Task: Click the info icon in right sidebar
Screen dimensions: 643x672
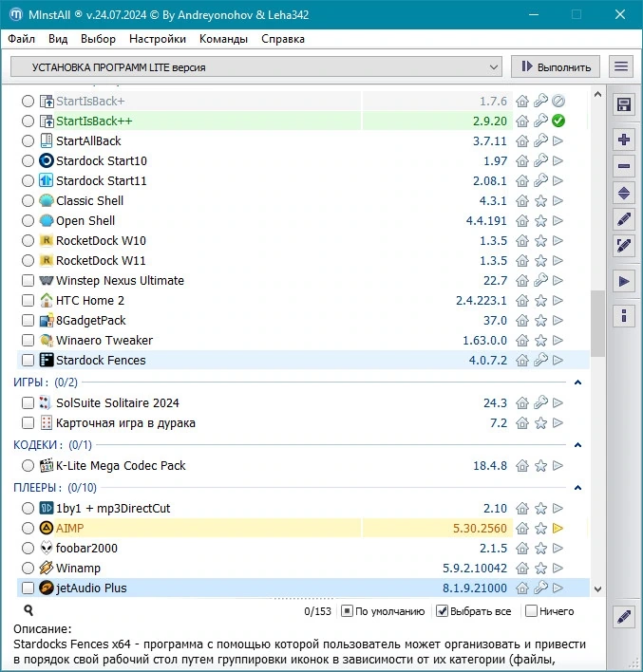Action: point(624,316)
